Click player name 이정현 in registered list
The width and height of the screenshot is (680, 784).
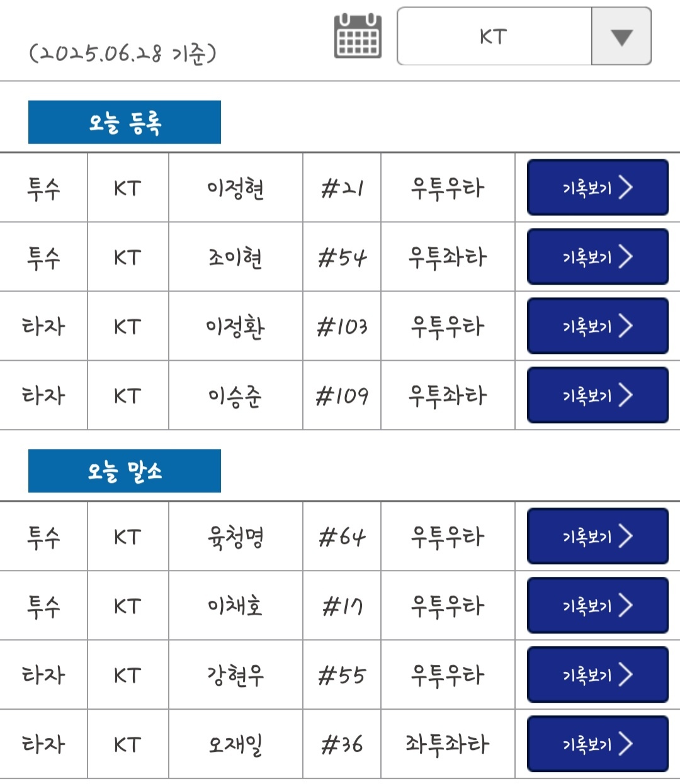(x=235, y=188)
